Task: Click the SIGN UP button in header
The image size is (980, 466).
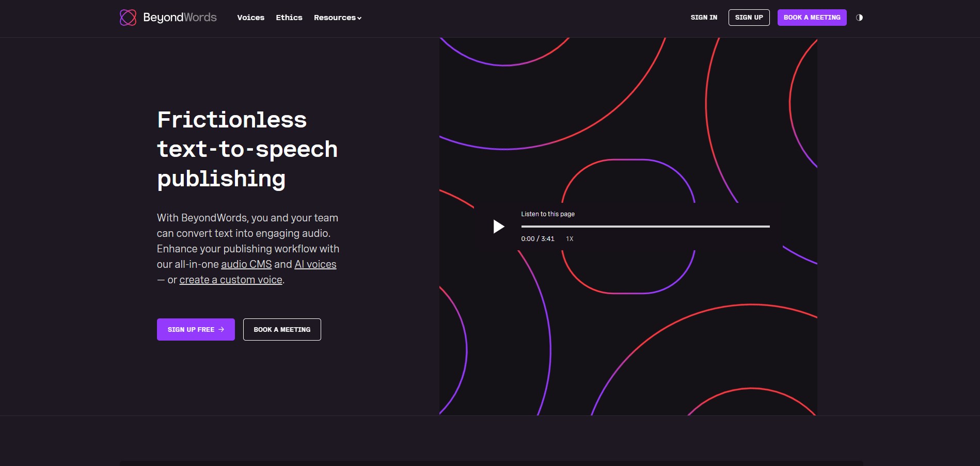Action: [x=749, y=18]
